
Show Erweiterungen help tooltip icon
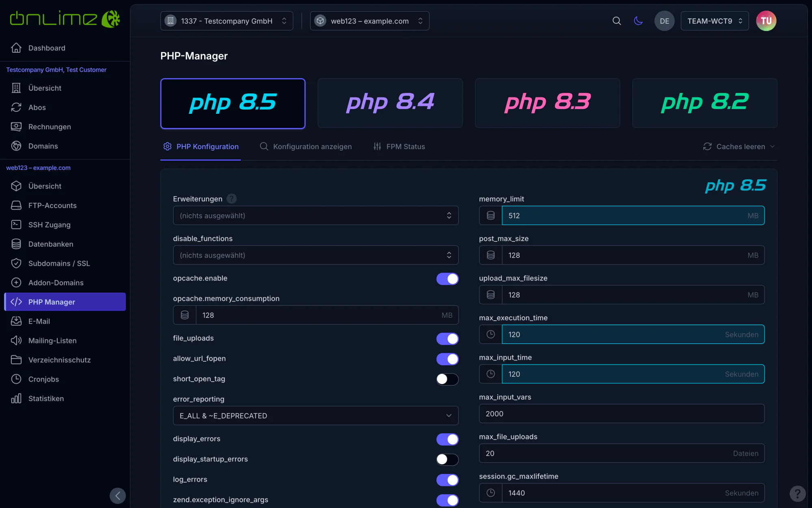pyautogui.click(x=231, y=199)
